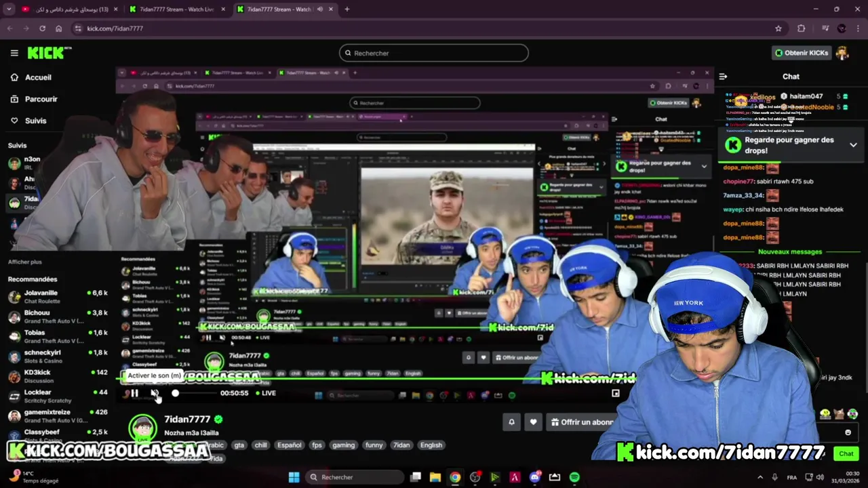This screenshot has width=868, height=488.
Task: Select the gta tag
Action: pyautogui.click(x=239, y=445)
